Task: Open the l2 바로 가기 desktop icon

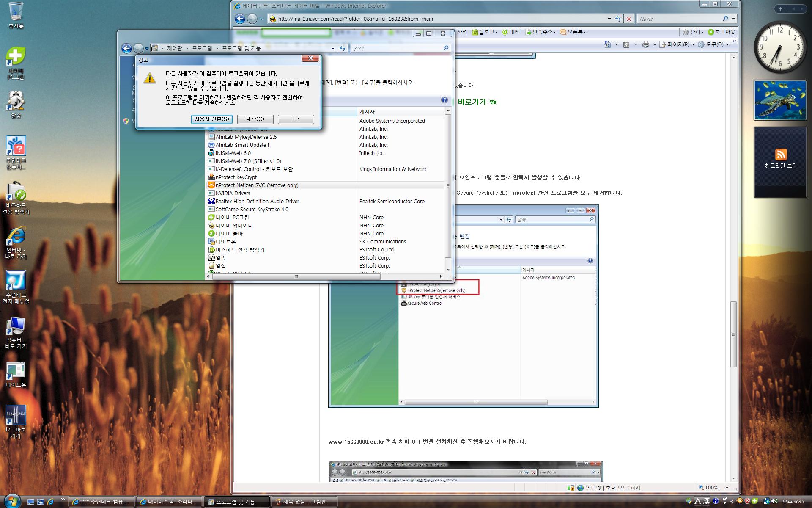Action: coord(16,422)
